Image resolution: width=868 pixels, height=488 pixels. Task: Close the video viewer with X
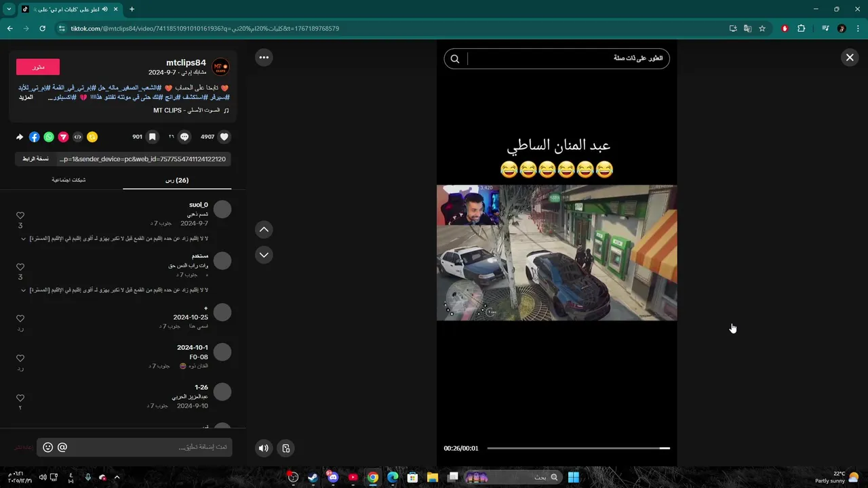[x=850, y=58]
